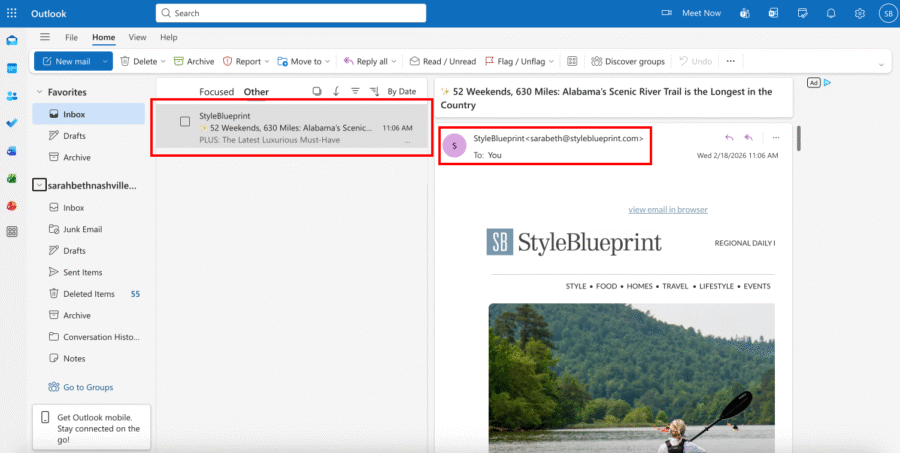Open the Calendar app in left rail
This screenshot has height=453, width=900.
(11, 68)
